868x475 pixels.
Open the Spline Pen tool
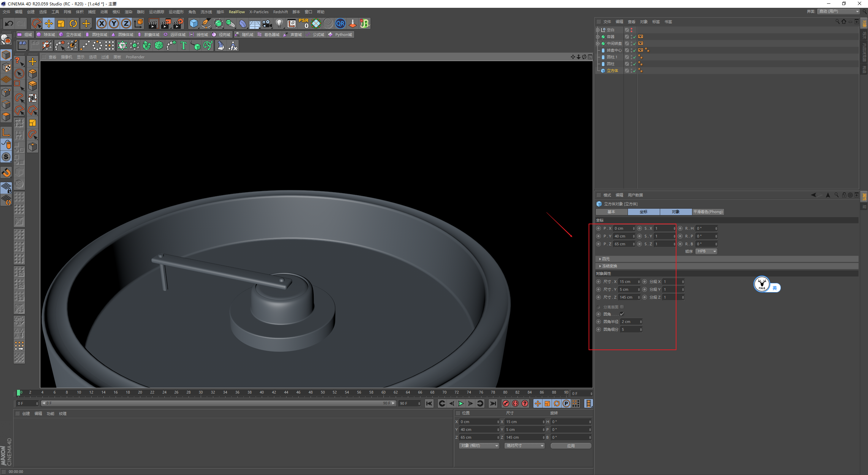(x=206, y=23)
